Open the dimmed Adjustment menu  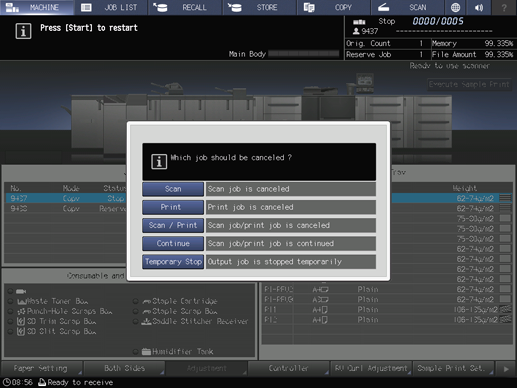click(206, 368)
